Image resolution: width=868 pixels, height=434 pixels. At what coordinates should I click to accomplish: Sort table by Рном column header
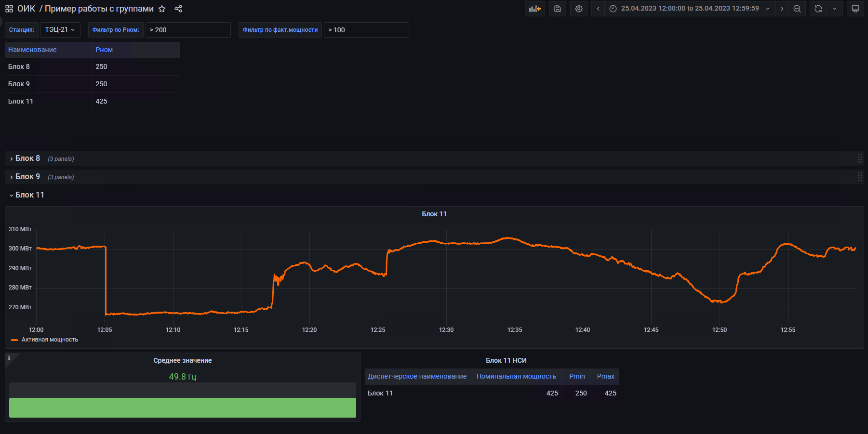point(104,50)
